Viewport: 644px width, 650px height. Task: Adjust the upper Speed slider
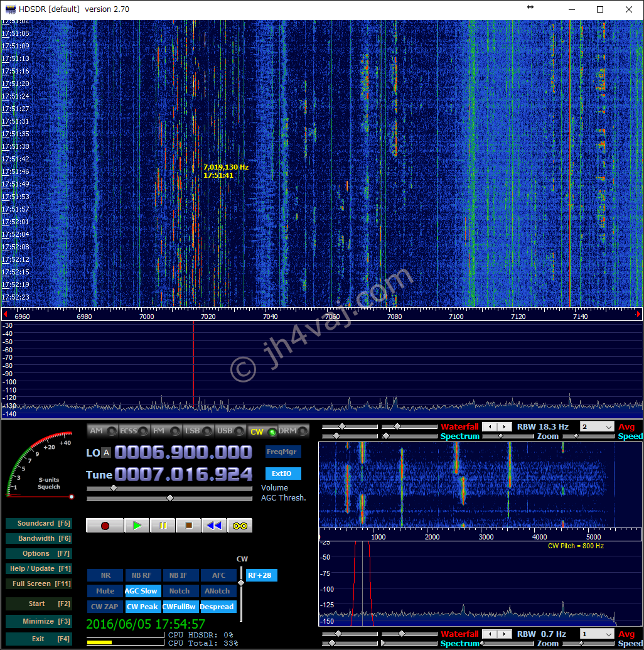589,436
